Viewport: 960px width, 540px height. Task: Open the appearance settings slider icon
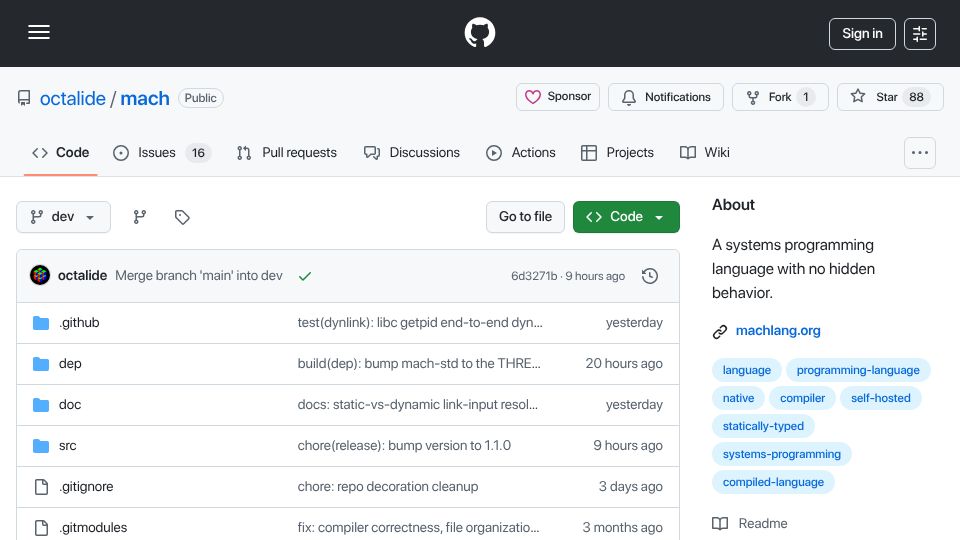[x=920, y=34]
